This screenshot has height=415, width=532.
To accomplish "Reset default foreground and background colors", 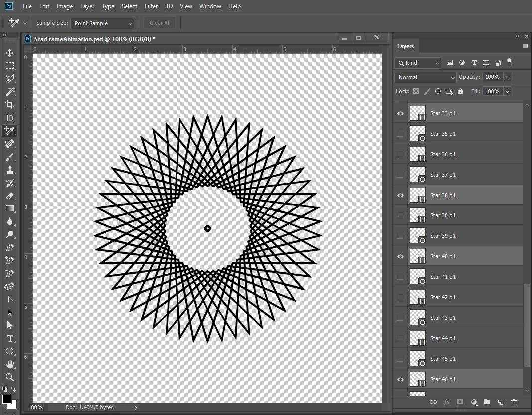I will click(5, 389).
